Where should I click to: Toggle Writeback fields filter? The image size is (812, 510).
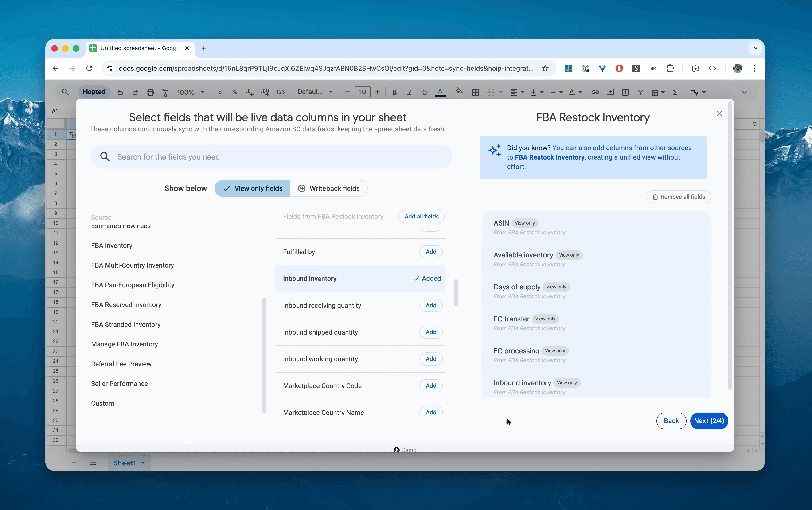[328, 188]
